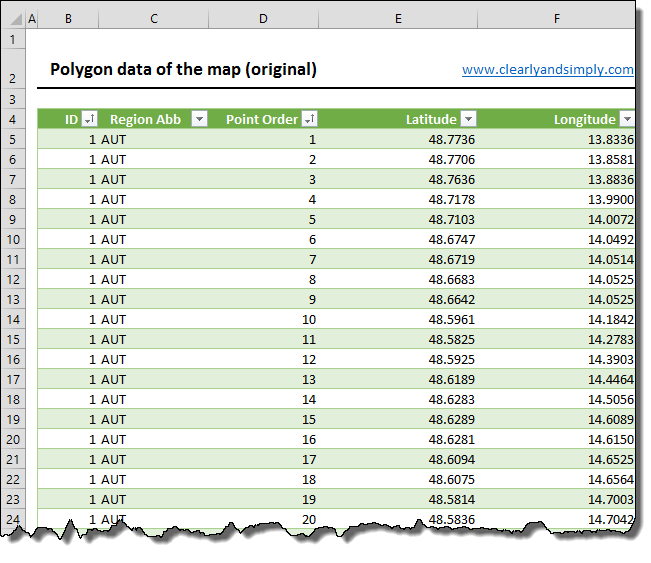
Task: Select latitude cell 48.6075
Action: pyautogui.click(x=398, y=479)
